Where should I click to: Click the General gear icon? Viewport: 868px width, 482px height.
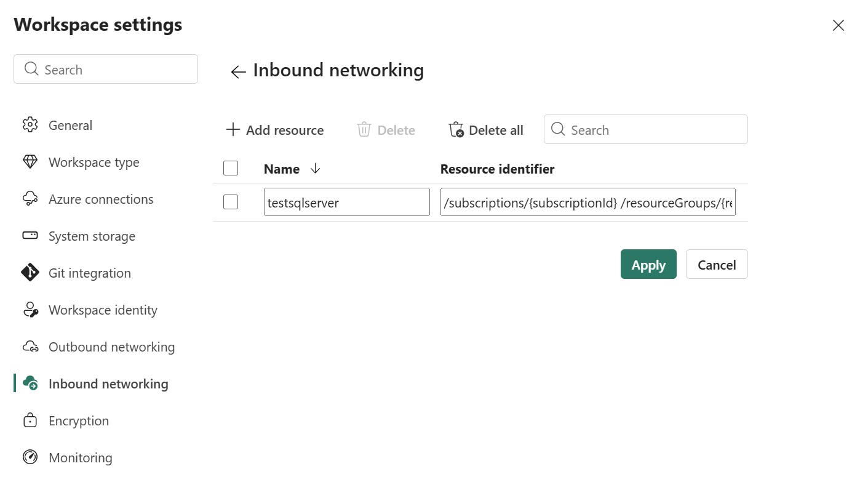(30, 125)
